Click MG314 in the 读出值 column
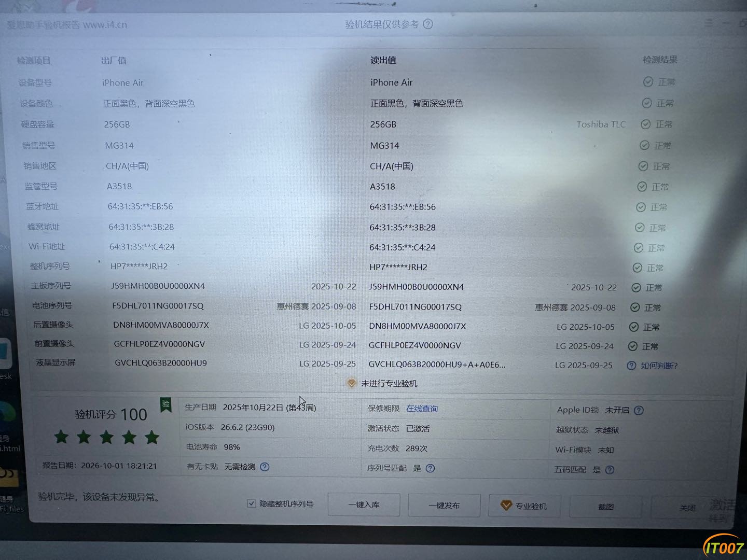The image size is (747, 560). pos(384,146)
